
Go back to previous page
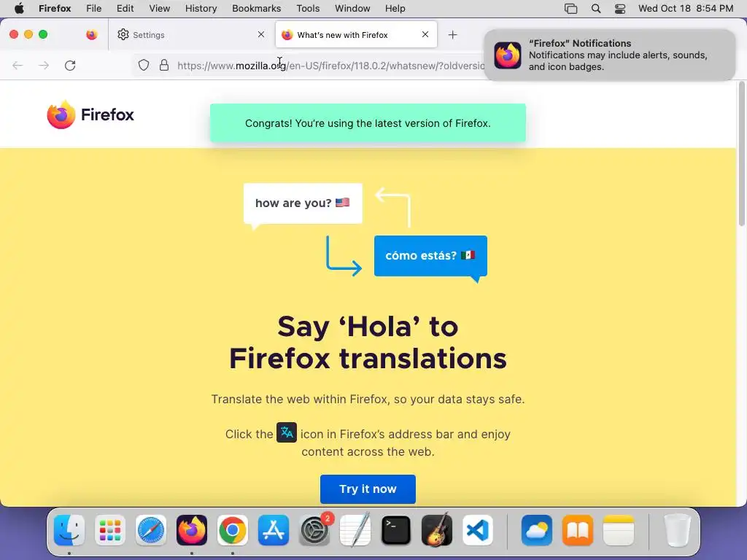18,65
